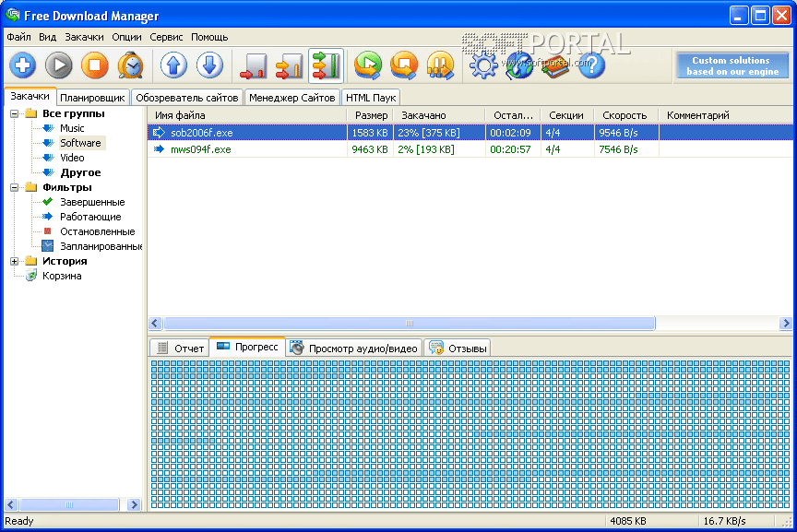Open the scheduler alarm clock icon

[x=131, y=65]
